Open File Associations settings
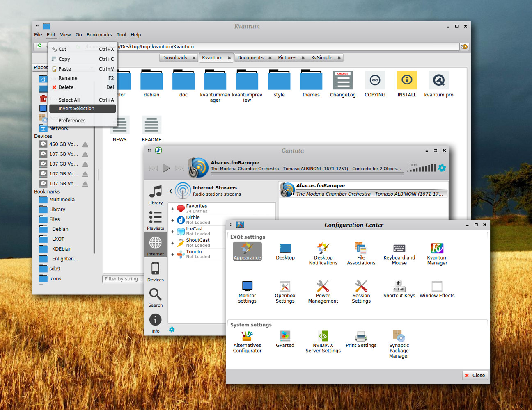Viewport: 532px width, 410px height. tap(361, 254)
